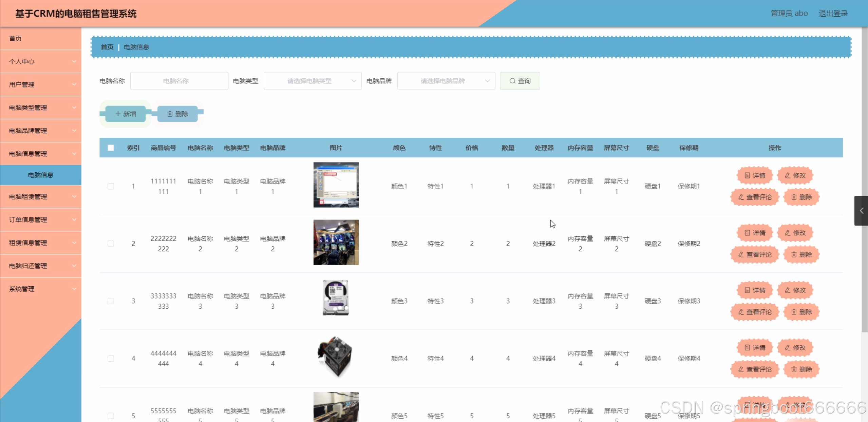Click the 查询 search button
The width and height of the screenshot is (868, 422).
(x=520, y=81)
